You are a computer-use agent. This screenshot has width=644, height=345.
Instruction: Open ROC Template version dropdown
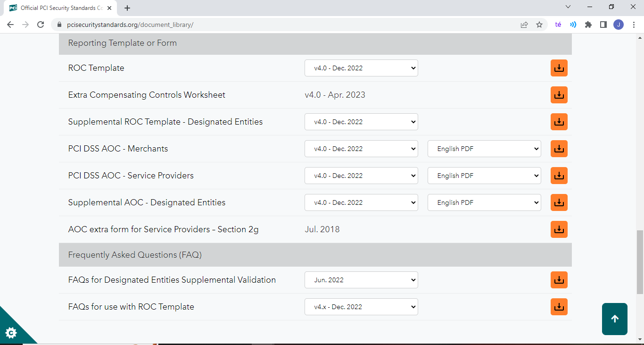tap(361, 68)
